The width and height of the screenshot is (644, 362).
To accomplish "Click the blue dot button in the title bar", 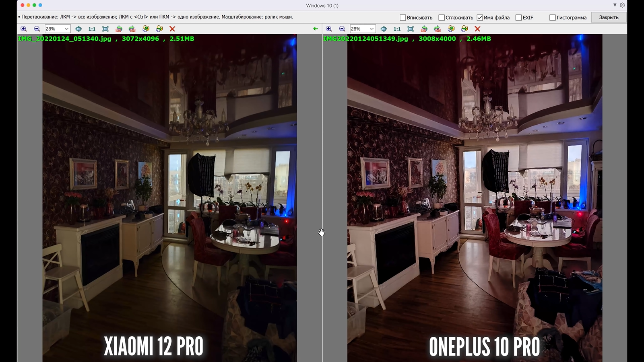I will 40,5.
